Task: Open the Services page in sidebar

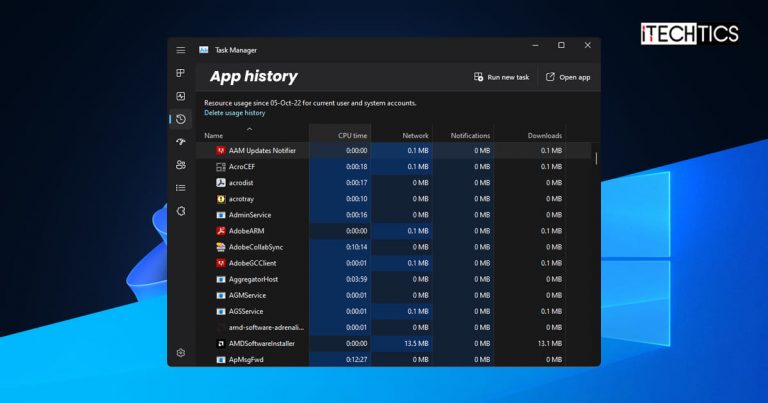Action: pos(181,211)
